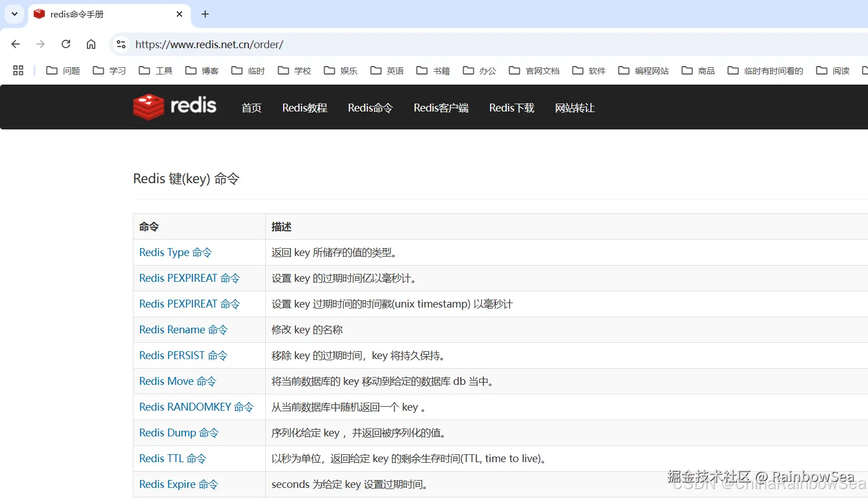Click description 序列化给定 key
Screen dimensions: 868x498
[359, 433]
